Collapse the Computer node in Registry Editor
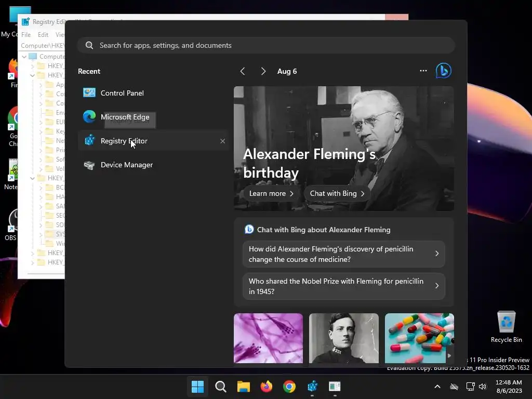 (24, 57)
